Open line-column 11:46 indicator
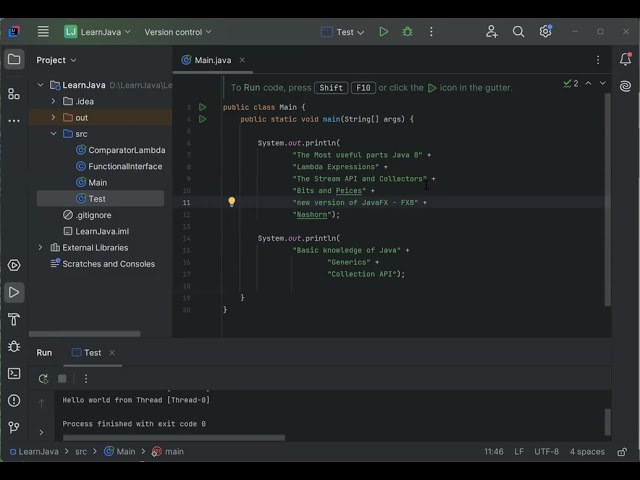Image resolution: width=640 pixels, height=480 pixels. click(493, 452)
